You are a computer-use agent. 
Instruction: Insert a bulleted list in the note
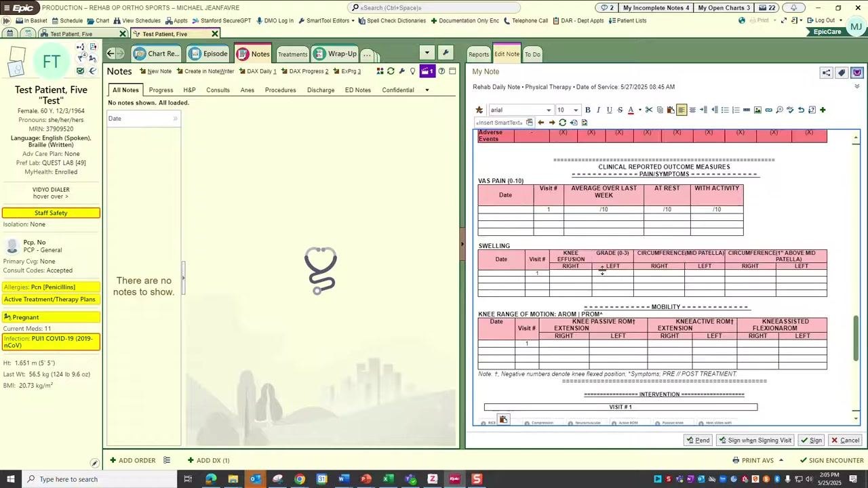[725, 110]
